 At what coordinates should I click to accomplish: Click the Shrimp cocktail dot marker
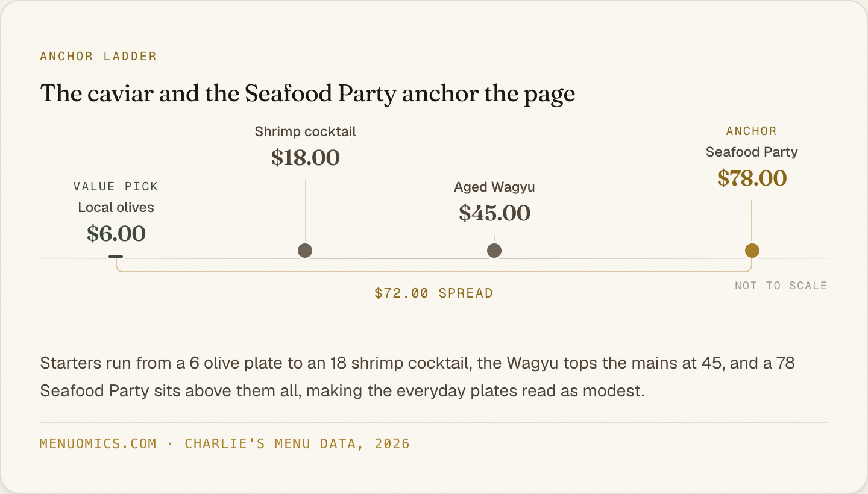305,251
